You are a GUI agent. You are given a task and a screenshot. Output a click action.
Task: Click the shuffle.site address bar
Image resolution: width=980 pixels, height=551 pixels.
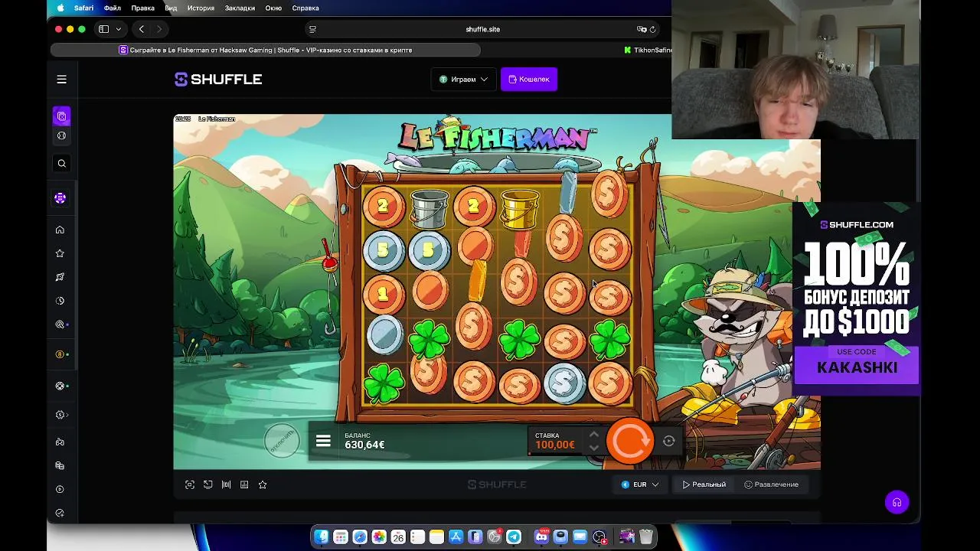(x=482, y=29)
